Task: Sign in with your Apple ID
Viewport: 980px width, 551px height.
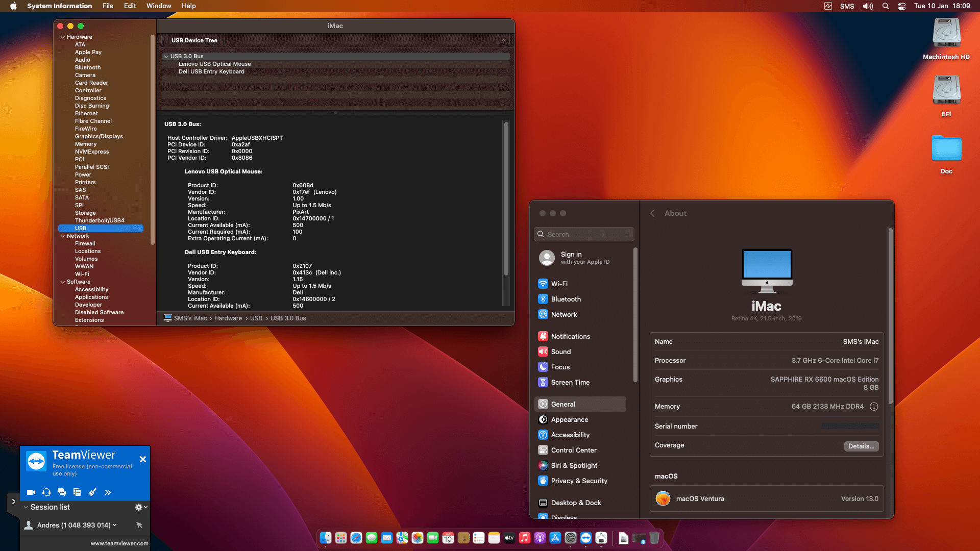Action: [577, 258]
